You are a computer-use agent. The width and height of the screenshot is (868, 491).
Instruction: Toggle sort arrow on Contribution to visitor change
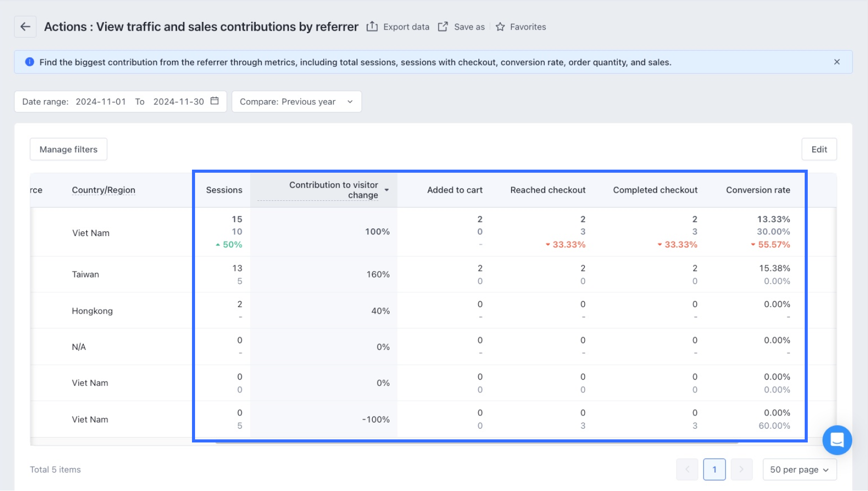coord(387,190)
